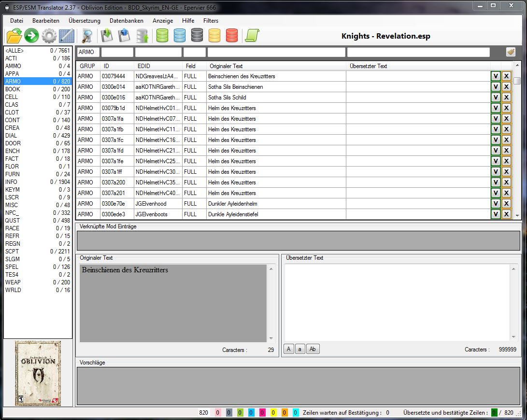Screen dimensions: 527x420
Task: Click V button on Dunkler Ayleidenhelm row
Action: coord(496,204)
